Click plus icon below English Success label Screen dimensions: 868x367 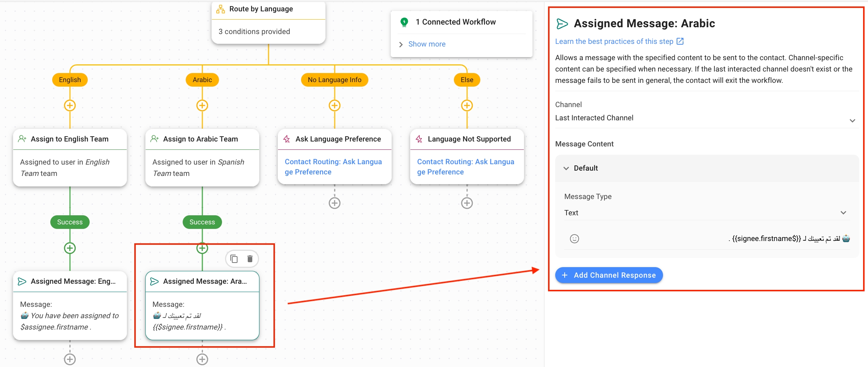pyautogui.click(x=70, y=248)
